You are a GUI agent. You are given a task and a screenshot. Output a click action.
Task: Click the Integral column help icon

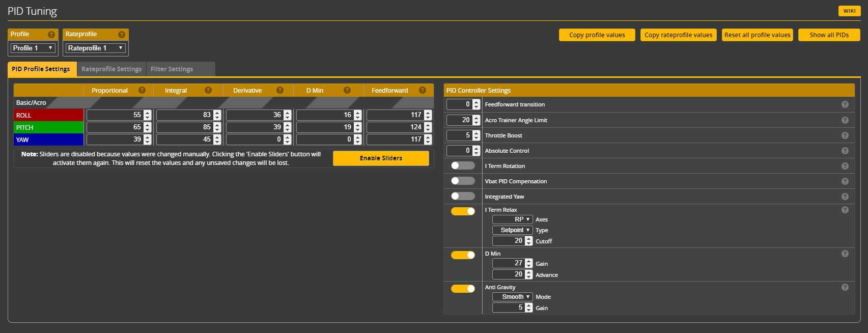[208, 90]
